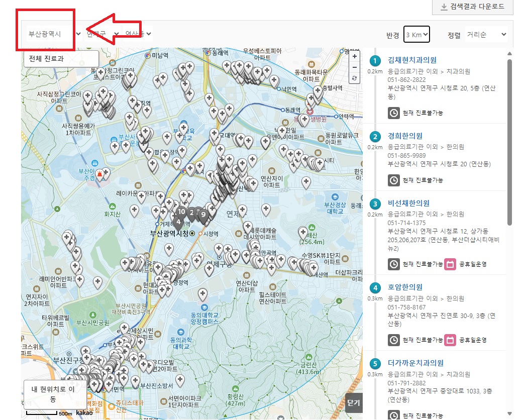Screen dimensions: 525x420
Task: Open the 연산동 neighborhood dropdown
Action: pyautogui.click(x=138, y=34)
